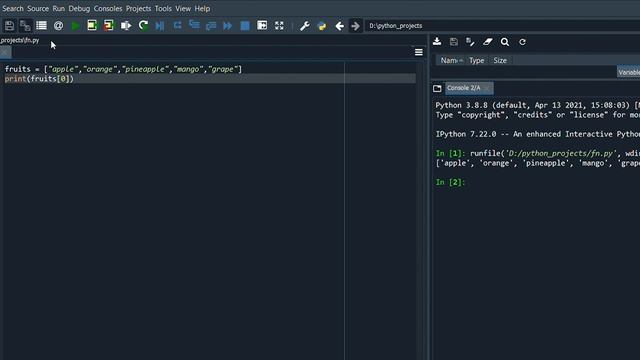
Task: Click Save data as icon in Variable Explorer
Action: tap(470, 42)
